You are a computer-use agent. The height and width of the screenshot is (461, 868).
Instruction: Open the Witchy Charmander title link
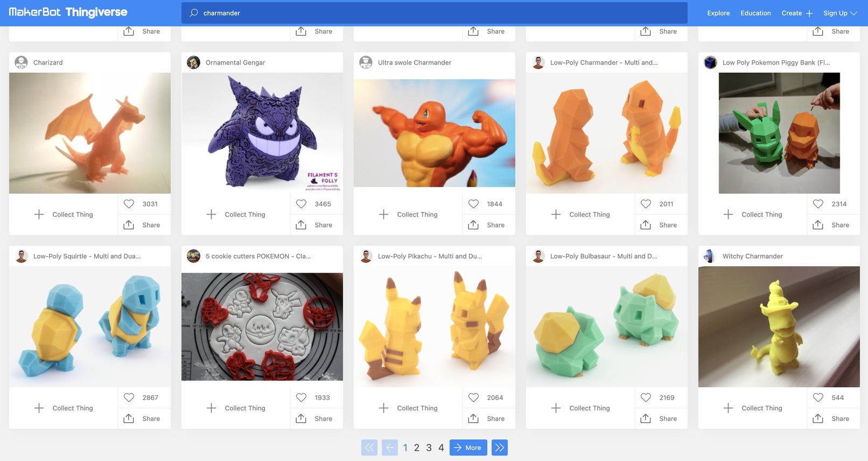coord(753,256)
